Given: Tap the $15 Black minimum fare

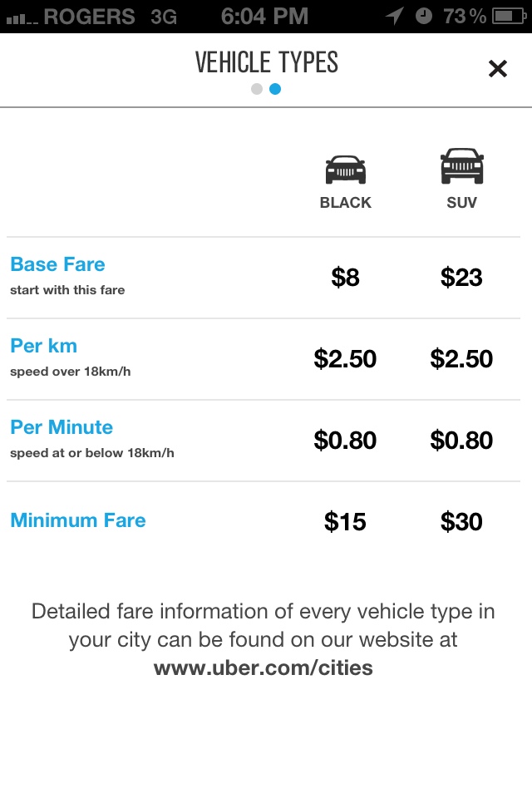Looking at the screenshot, I should (x=345, y=522).
